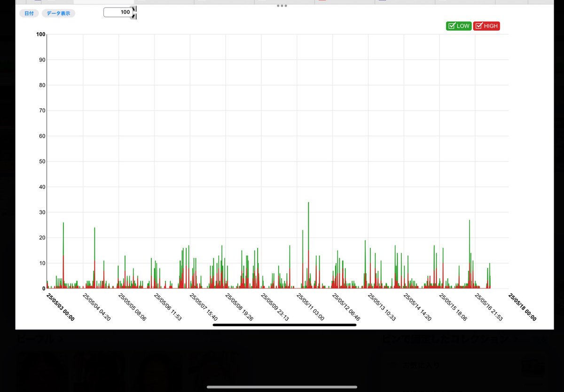Click x-axis label 25/05/05 08:06
The width and height of the screenshot is (564, 392).
point(132,307)
